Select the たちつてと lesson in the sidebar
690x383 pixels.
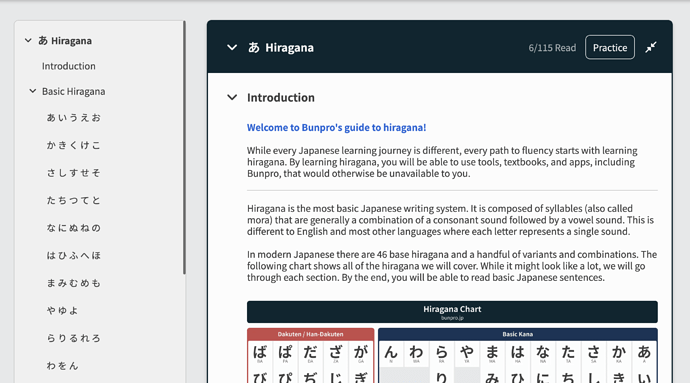click(73, 200)
